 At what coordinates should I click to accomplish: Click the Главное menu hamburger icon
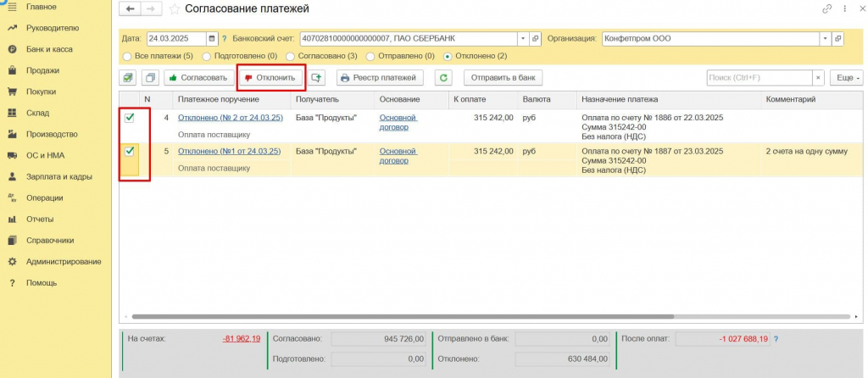coord(12,7)
